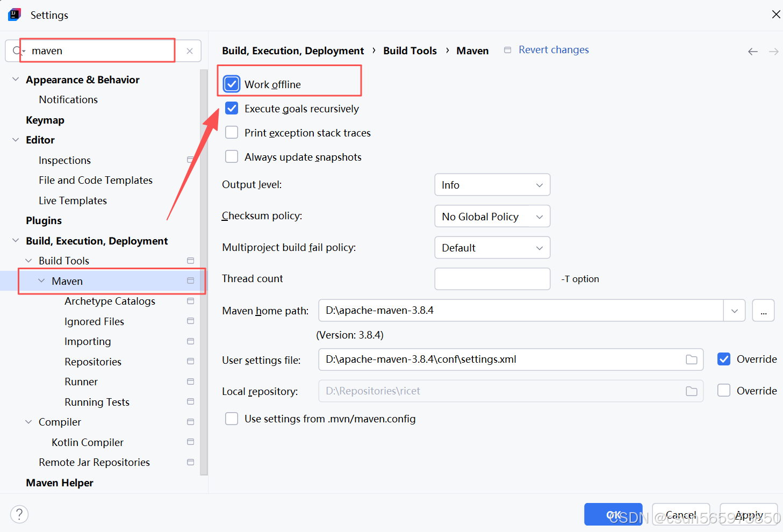
Task: Click Build Tools in the breadcrumb
Action: [410, 51]
